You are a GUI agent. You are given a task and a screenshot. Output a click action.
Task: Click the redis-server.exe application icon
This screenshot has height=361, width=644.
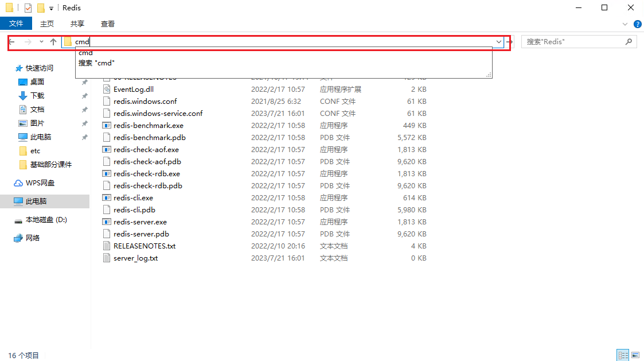(x=107, y=222)
